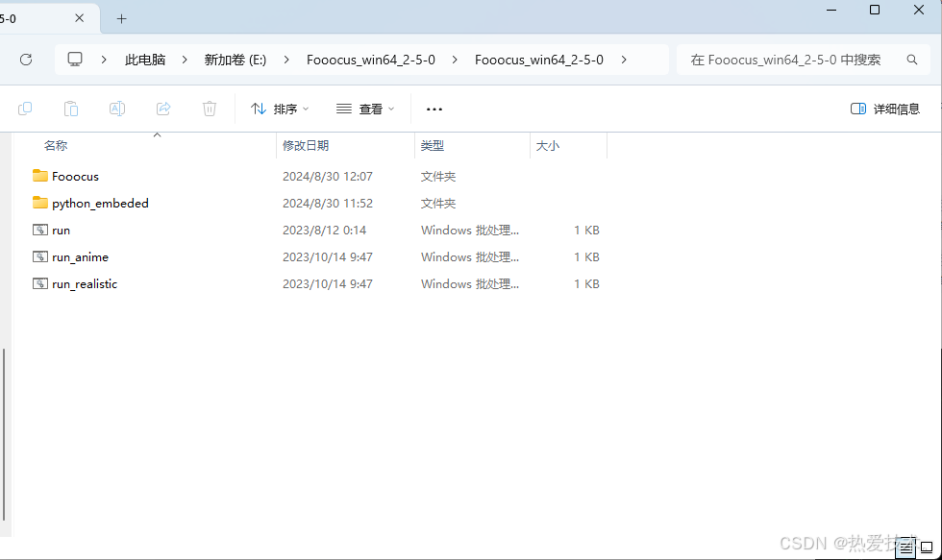This screenshot has width=942, height=560.
Task: Toggle the 详细信息 details pane
Action: 885,109
